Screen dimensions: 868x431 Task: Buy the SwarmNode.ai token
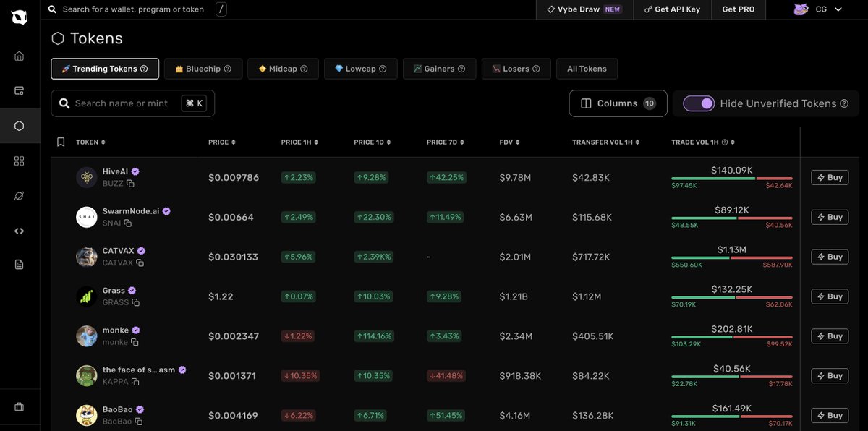pyautogui.click(x=830, y=217)
